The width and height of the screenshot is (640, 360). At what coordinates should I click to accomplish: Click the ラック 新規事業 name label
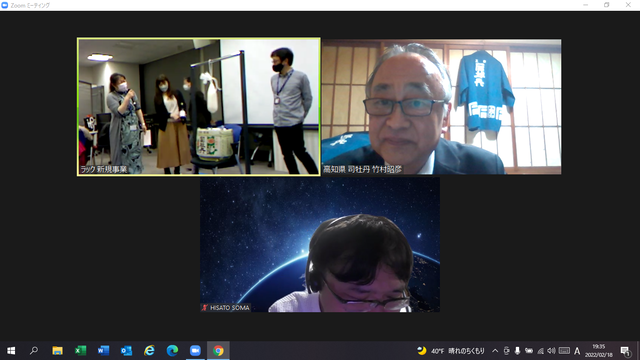[x=104, y=169]
